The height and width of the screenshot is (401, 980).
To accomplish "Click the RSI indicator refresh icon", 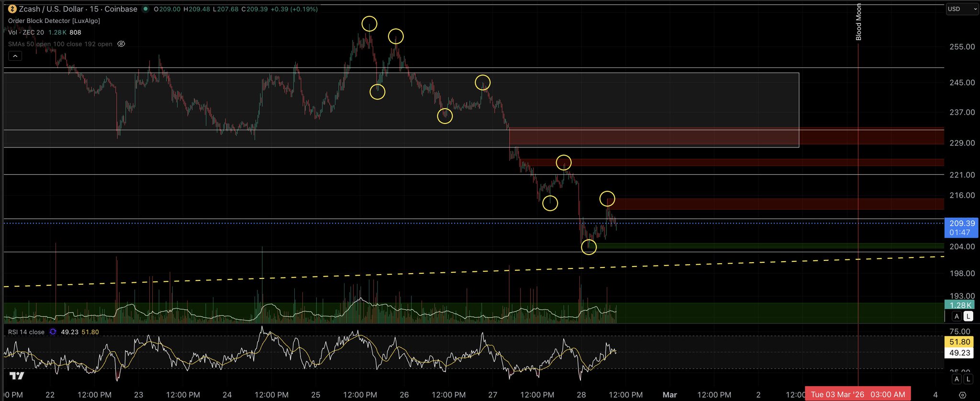I will 53,332.
